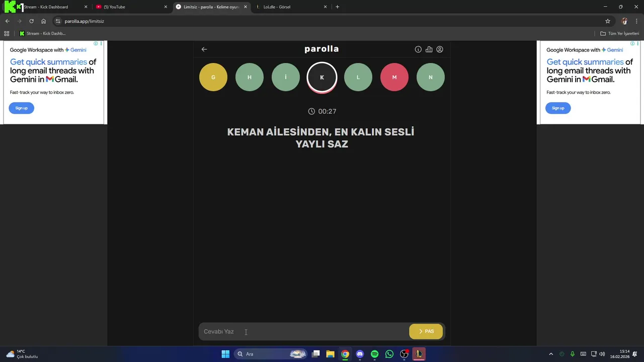Open the right ad's options menu icon

pos(638,44)
